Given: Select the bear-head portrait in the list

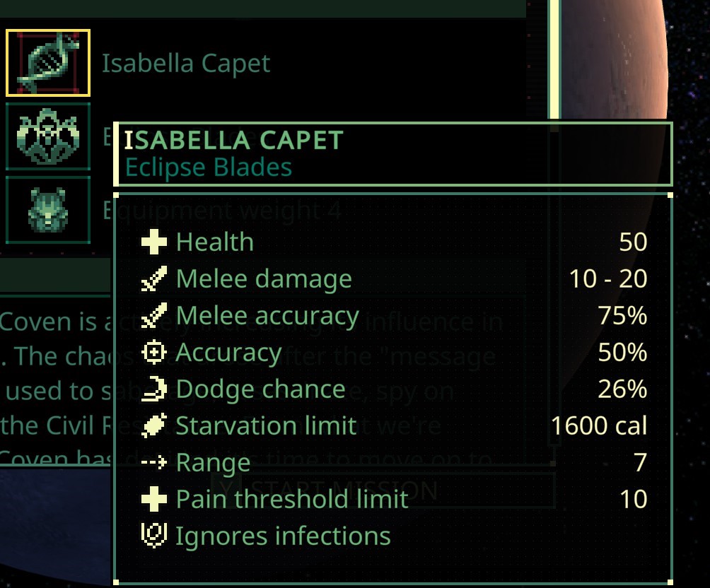Looking at the screenshot, I should tap(48, 209).
